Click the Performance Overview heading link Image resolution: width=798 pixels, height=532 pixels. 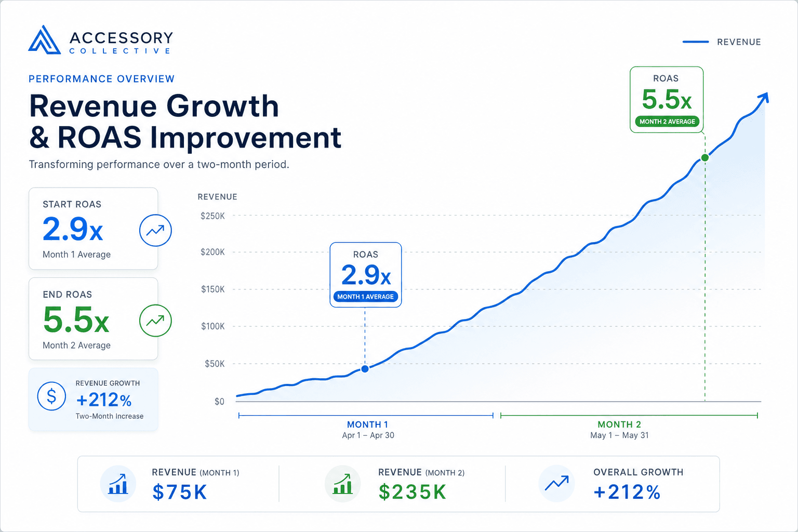tap(102, 79)
